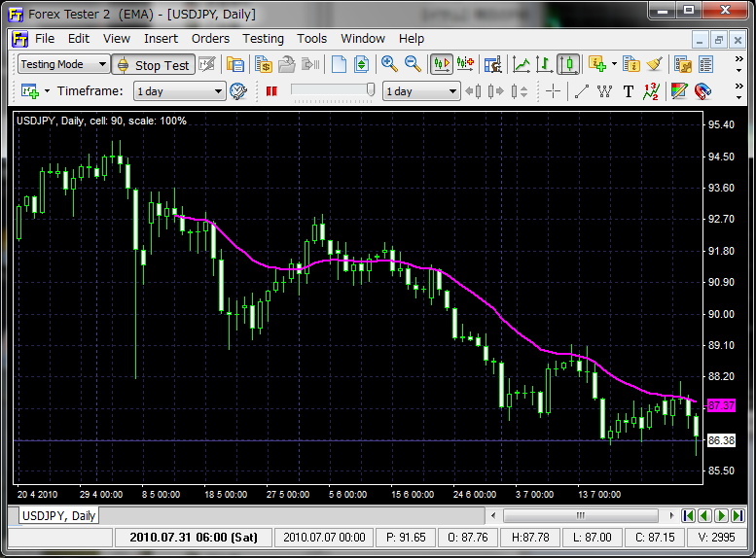Go to previous chart tab arrow

(x=704, y=515)
